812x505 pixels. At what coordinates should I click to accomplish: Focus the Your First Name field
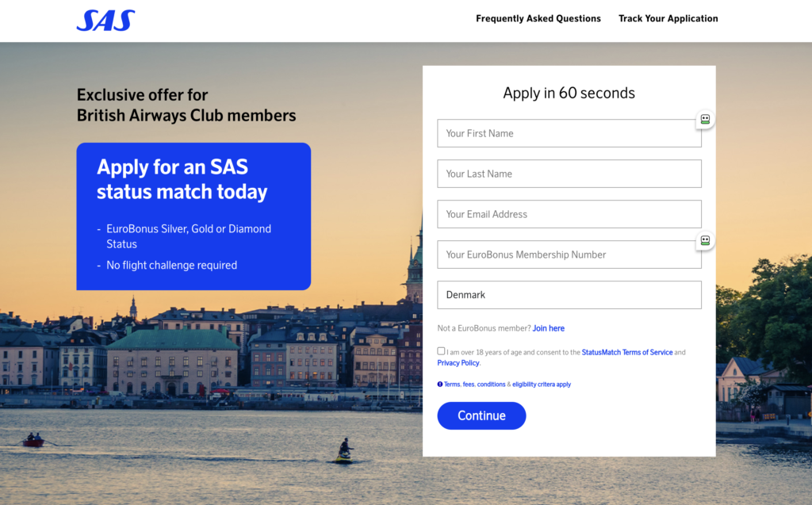click(x=569, y=133)
